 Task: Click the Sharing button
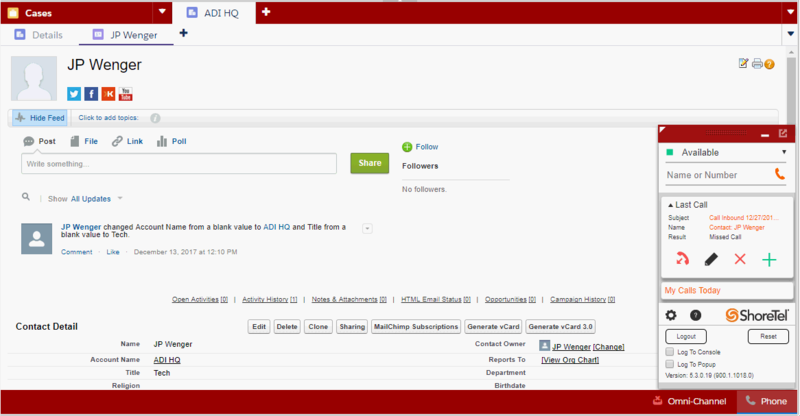click(x=352, y=327)
